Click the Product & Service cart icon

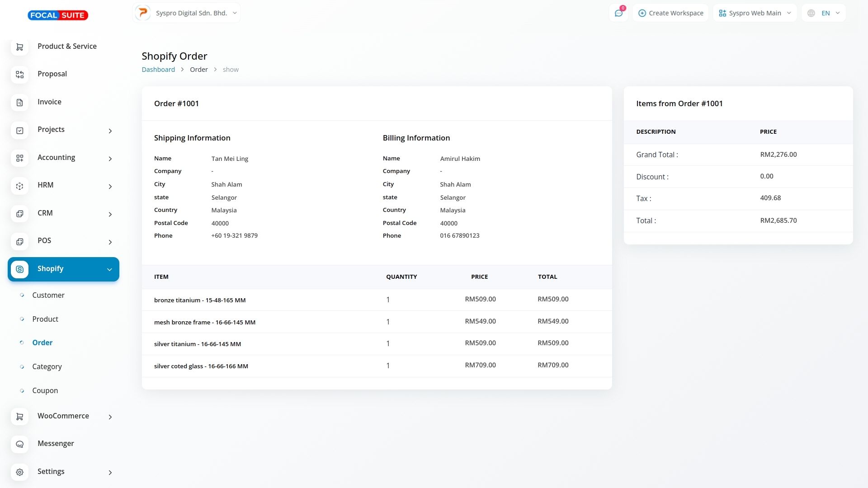tap(19, 47)
